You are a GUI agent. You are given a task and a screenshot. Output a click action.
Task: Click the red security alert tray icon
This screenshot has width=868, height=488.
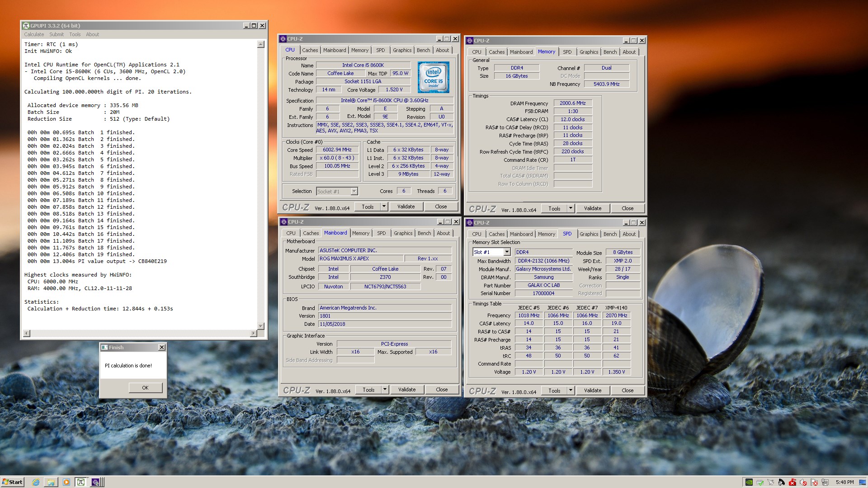click(793, 482)
